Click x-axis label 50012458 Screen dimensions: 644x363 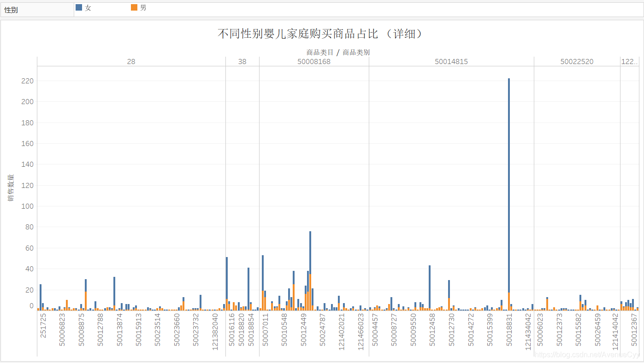tap(432, 330)
